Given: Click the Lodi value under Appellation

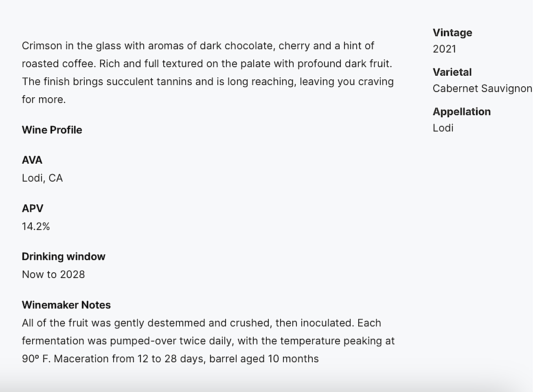Looking at the screenshot, I should 443,128.
